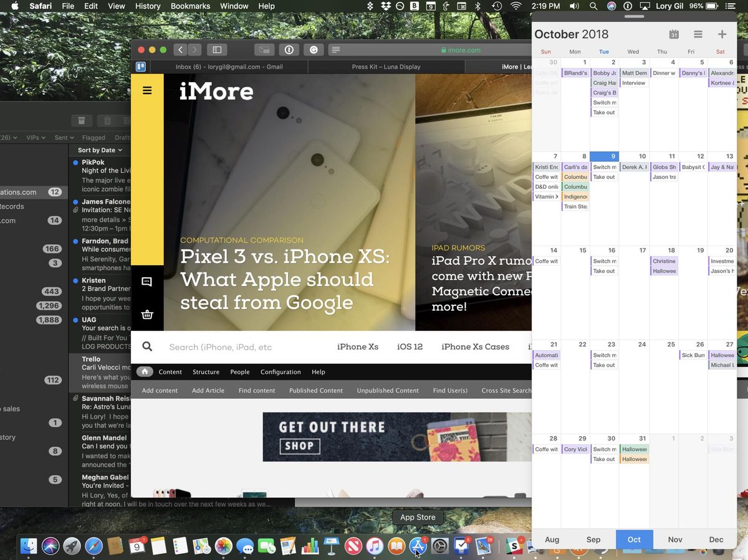748x560 pixels.
Task: Toggle the Safari sidebar
Action: (x=217, y=49)
